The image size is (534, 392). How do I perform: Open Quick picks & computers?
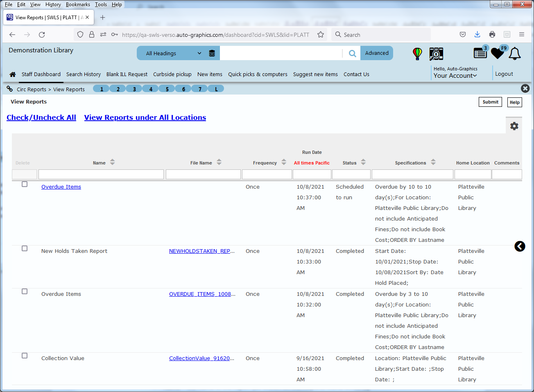258,74
